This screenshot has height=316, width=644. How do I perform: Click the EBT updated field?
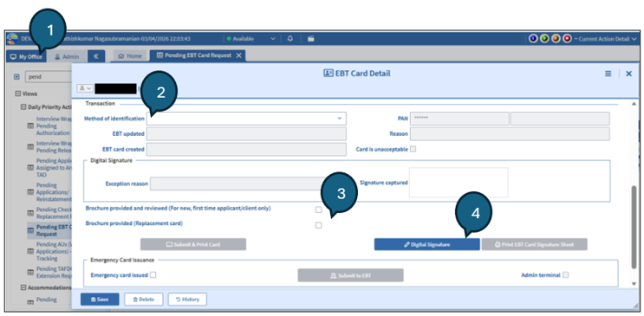pyautogui.click(x=246, y=134)
